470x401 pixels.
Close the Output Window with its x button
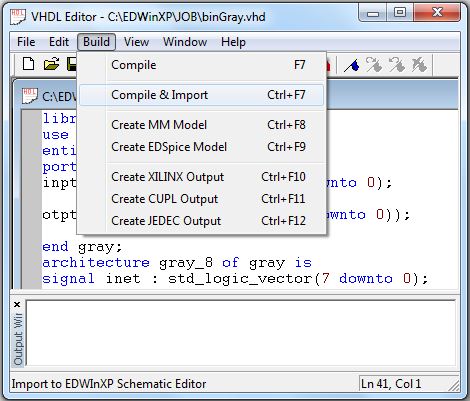[x=17, y=304]
